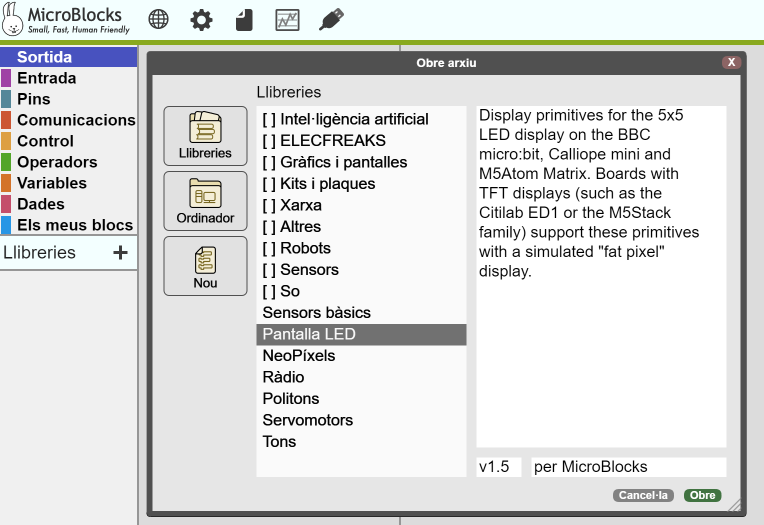
Task: Click the Operadors green color category
Action: pyautogui.click(x=57, y=162)
